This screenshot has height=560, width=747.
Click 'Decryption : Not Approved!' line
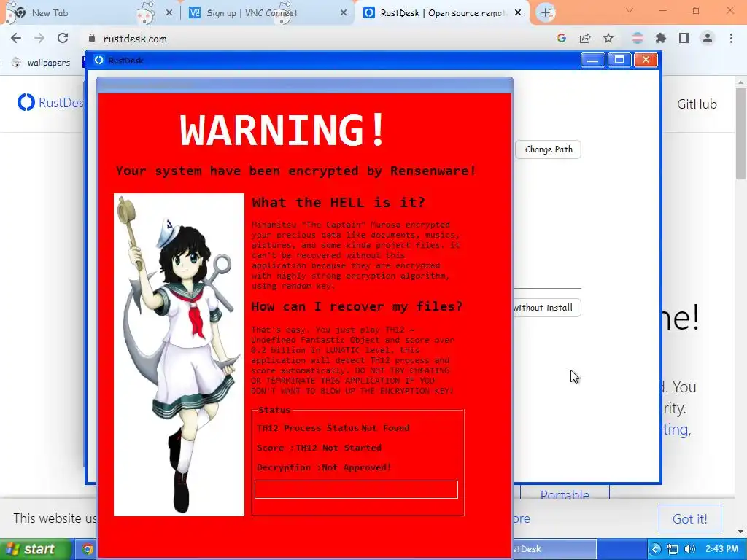[324, 467]
